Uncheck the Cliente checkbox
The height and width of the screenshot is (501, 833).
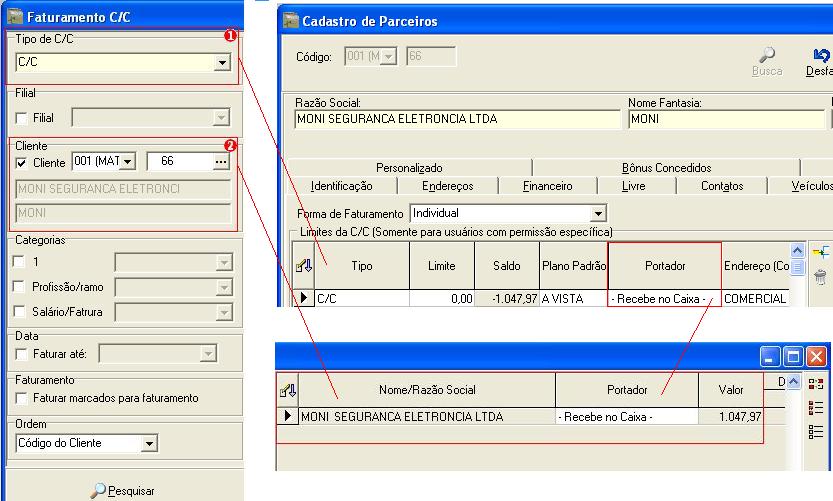click(22, 163)
